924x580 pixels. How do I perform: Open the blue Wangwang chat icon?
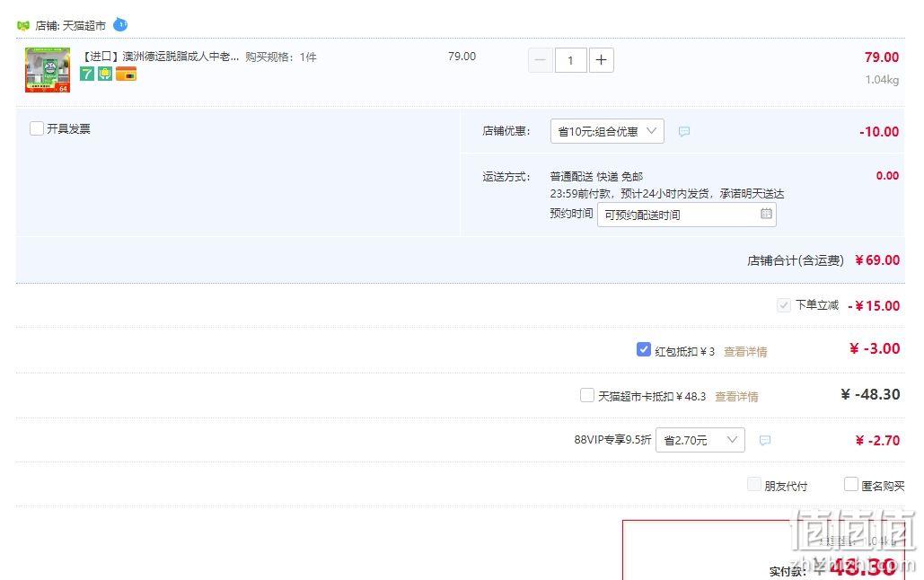coord(120,25)
